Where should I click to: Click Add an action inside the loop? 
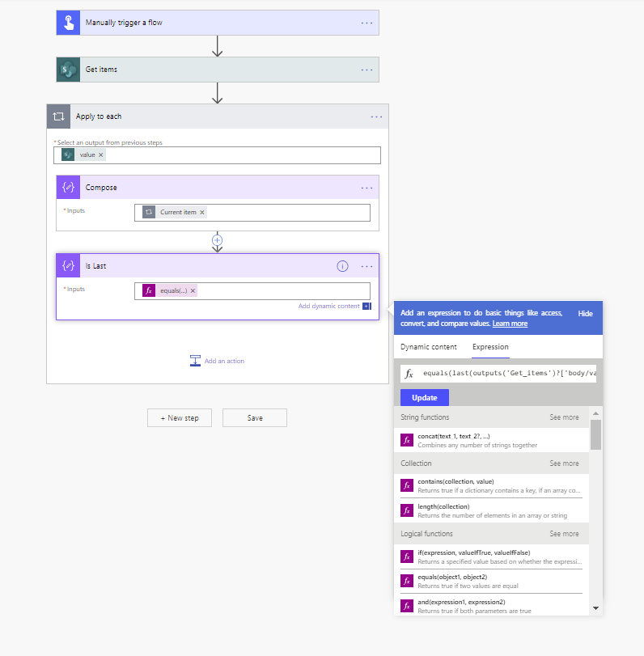click(224, 361)
